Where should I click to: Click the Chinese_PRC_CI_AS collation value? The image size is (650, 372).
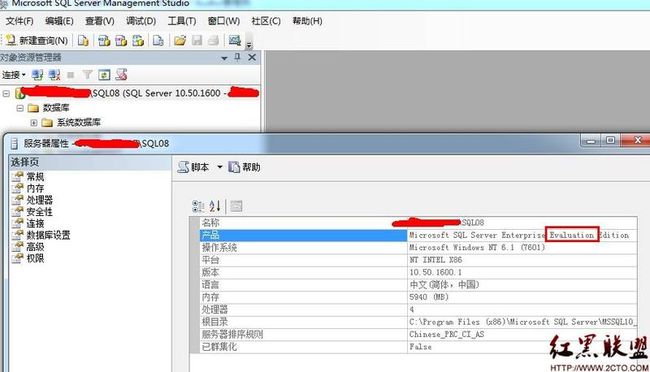(446, 334)
